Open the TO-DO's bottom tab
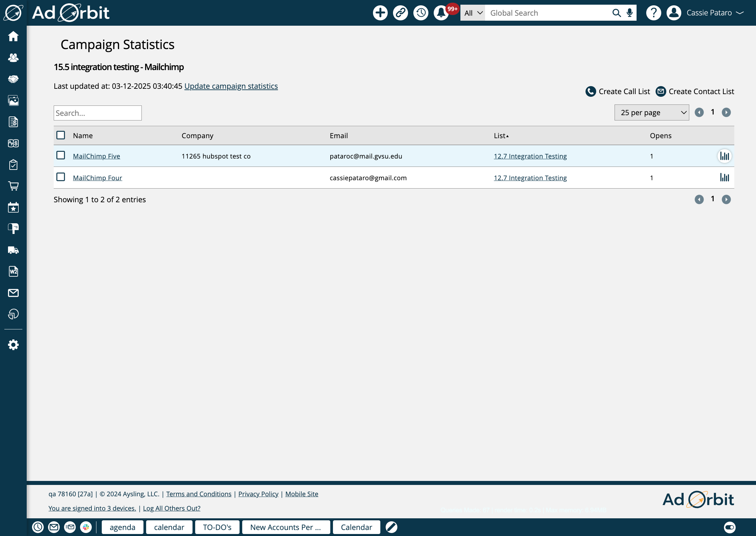This screenshot has width=756, height=536. (x=217, y=527)
